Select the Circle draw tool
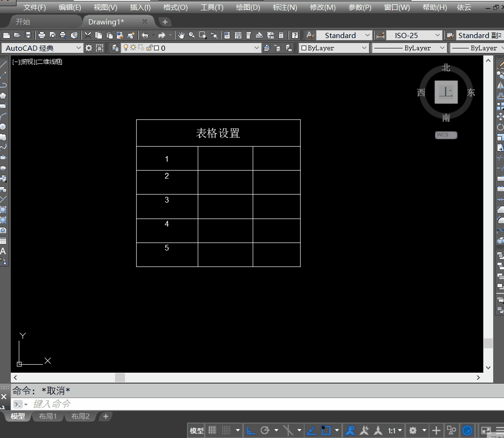This screenshot has height=438, width=504. click(3, 127)
